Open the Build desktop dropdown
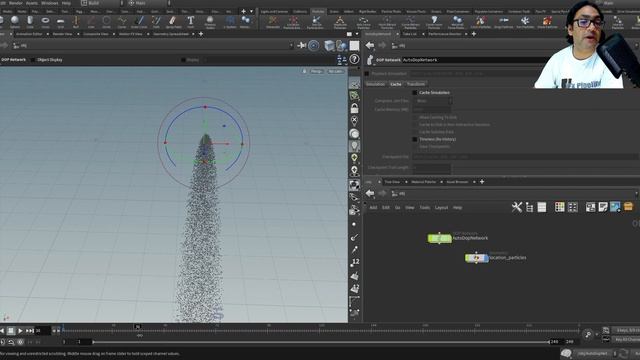640x360 pixels. (101, 3)
